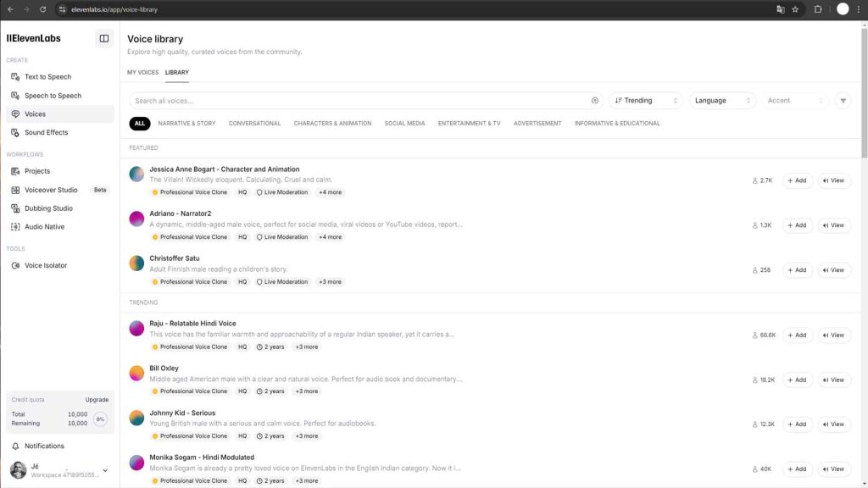
Task: Filter by Social Media category
Action: coord(404,124)
